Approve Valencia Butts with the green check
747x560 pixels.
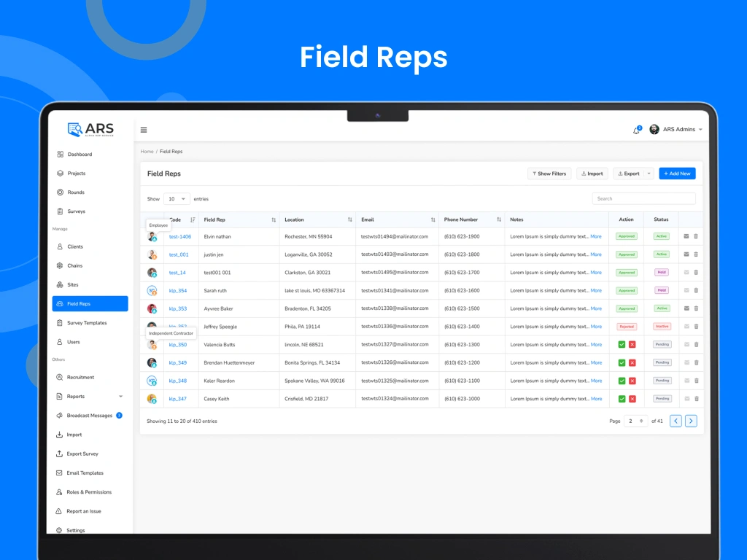pos(622,345)
